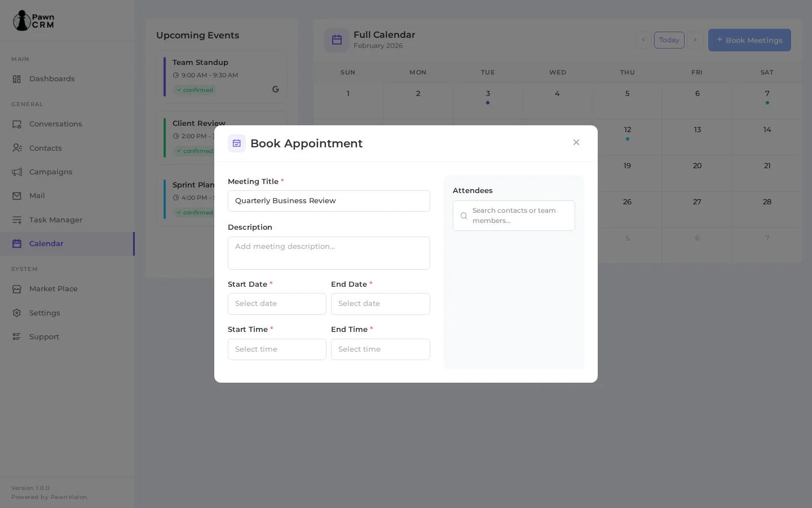Open the End Date picker
The width and height of the screenshot is (812, 508).
[x=381, y=304]
